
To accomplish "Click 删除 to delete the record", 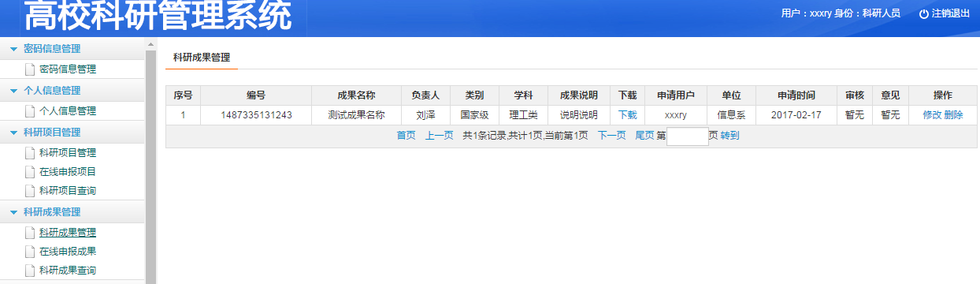I will (953, 115).
